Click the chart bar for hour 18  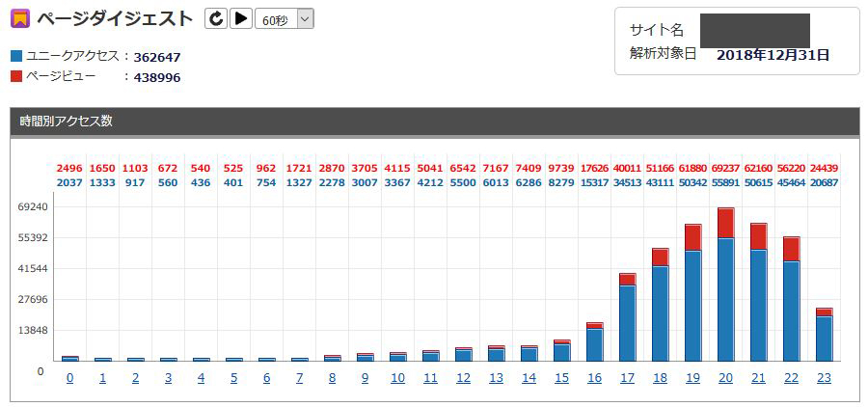(660, 305)
